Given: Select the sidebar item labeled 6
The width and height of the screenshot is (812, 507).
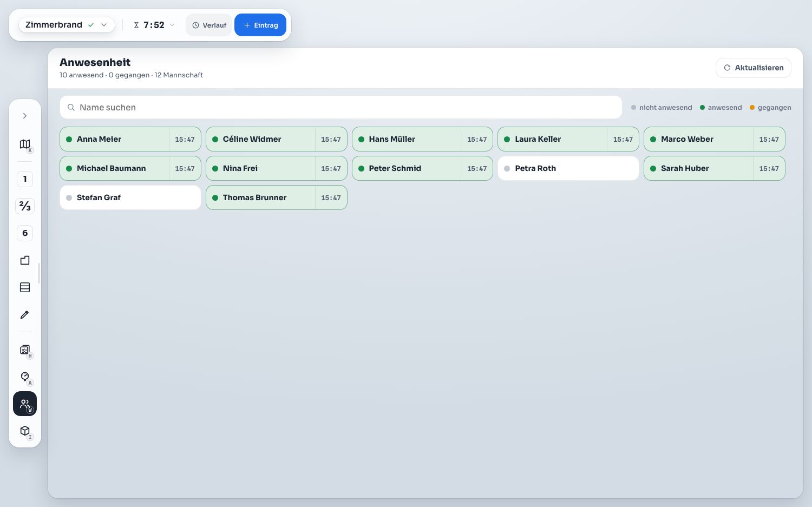Looking at the screenshot, I should [25, 233].
